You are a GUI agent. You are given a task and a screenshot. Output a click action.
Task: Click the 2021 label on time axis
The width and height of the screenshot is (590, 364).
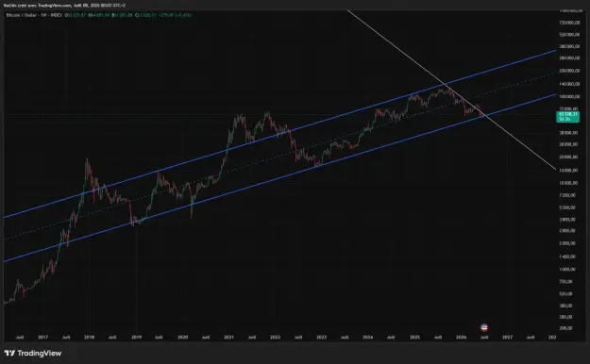click(x=228, y=338)
